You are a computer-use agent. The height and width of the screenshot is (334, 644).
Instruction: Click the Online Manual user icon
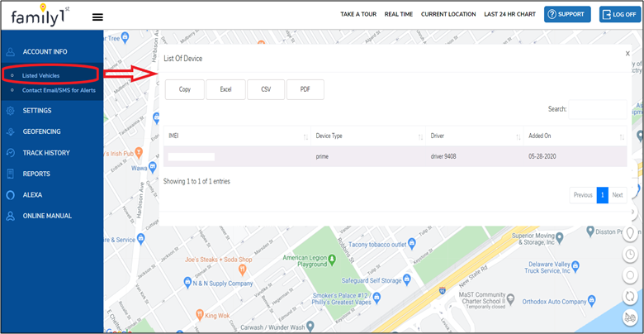pos(11,216)
